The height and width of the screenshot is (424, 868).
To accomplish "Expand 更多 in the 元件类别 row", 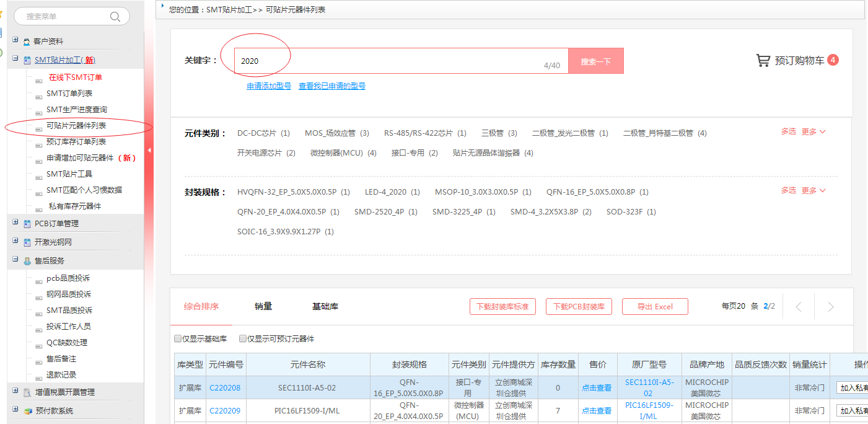I will click(813, 132).
